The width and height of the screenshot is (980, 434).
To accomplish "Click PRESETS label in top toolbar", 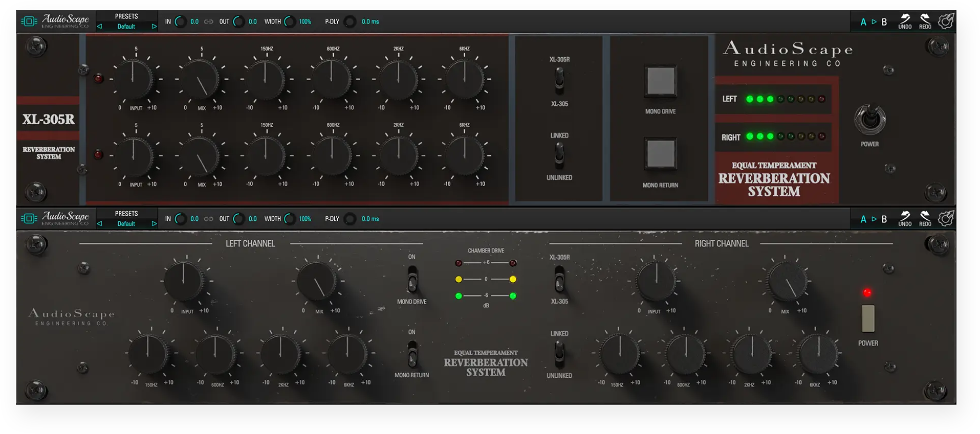I will pos(126,16).
